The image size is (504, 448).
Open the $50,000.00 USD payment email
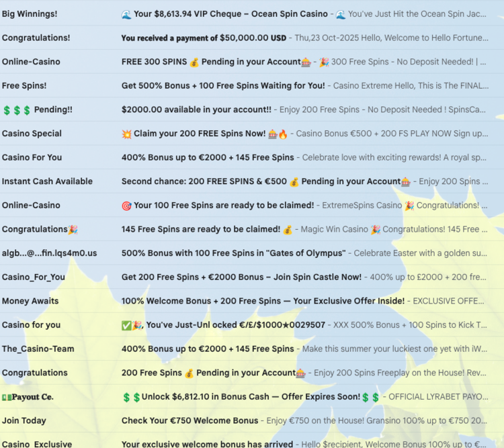203,38
